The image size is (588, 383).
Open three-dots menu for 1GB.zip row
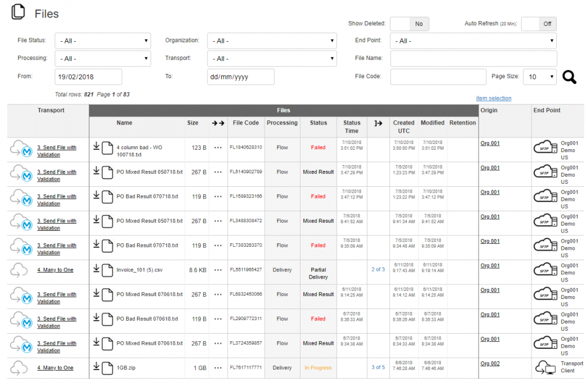[218, 368]
